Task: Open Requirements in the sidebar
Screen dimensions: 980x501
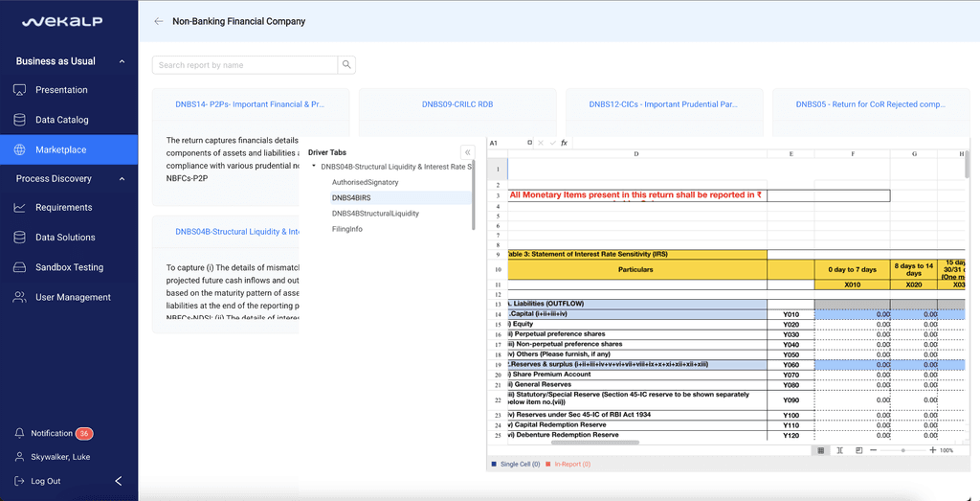Action: 69,208
